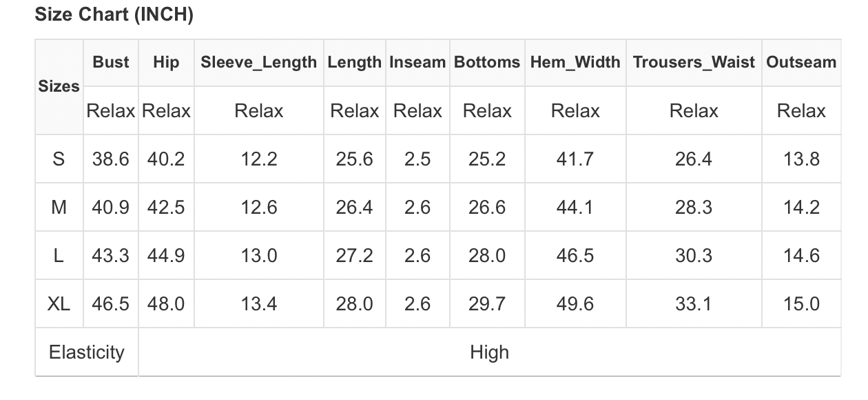Click the Length column header
The width and height of the screenshot is (868, 400).
point(354,62)
